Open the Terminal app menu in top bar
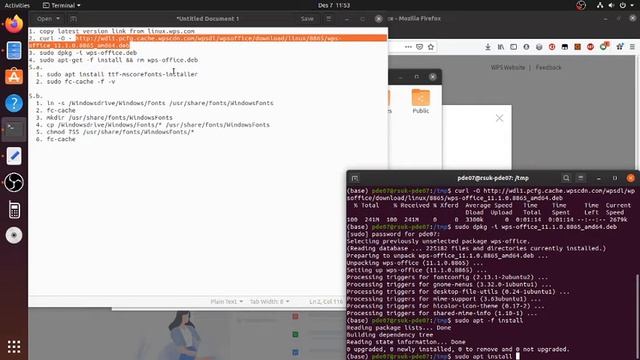 pyautogui.click(x=61, y=5)
